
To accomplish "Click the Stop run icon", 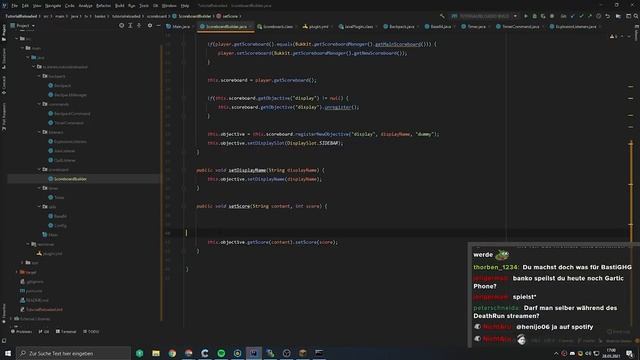I will 552,16.
